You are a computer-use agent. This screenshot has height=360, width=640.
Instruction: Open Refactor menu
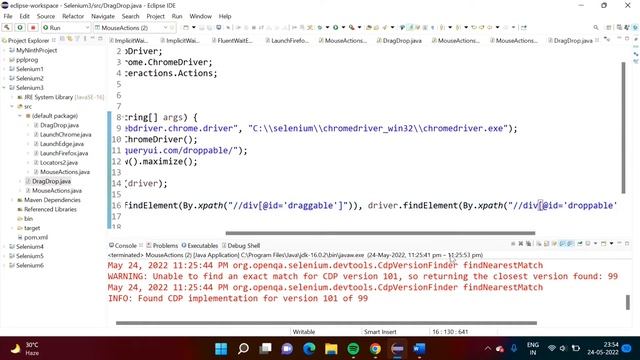point(73,16)
